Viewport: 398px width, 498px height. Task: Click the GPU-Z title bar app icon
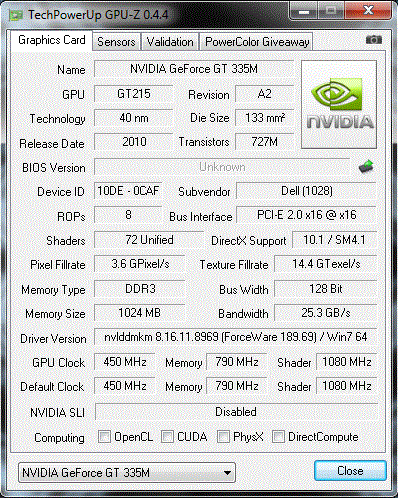tap(16, 15)
